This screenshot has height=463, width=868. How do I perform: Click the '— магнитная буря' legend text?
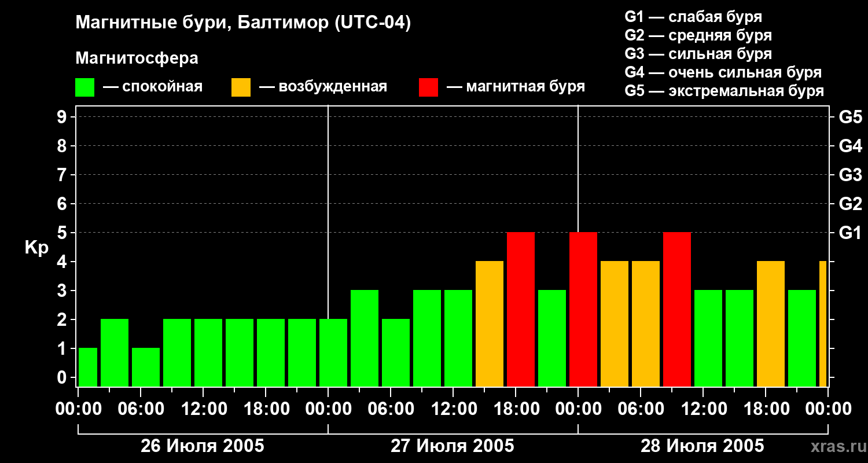pyautogui.click(x=516, y=87)
